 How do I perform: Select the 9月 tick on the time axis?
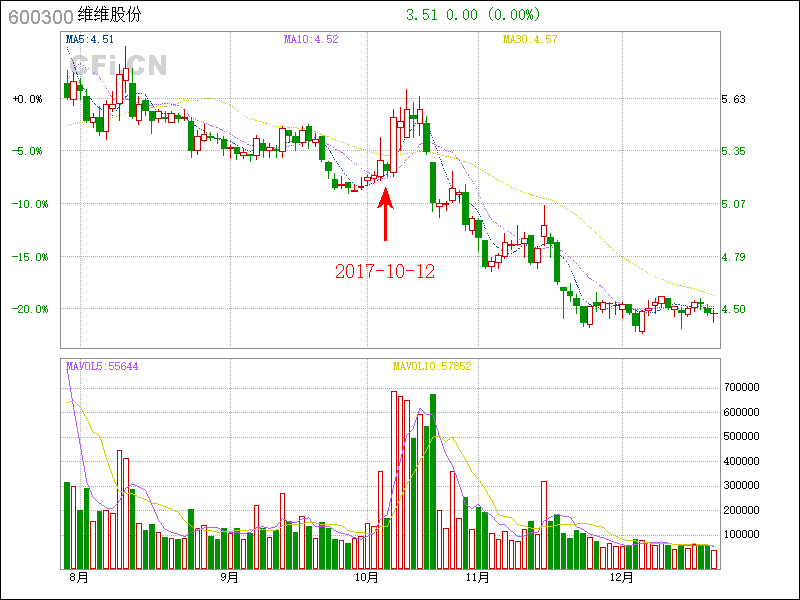pos(229,577)
